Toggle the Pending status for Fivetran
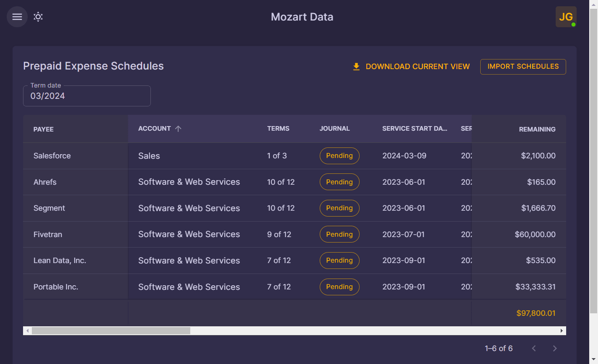The image size is (598, 364). tap(339, 234)
